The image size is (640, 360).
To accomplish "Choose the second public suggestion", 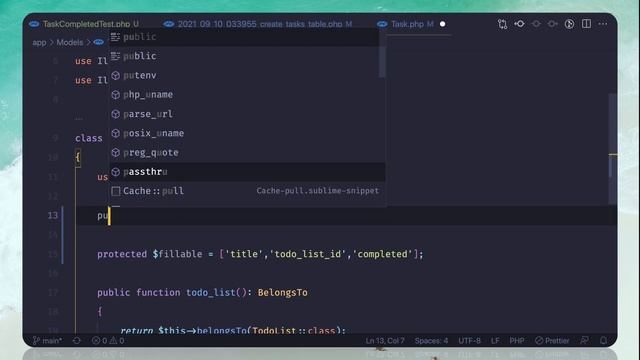I will pos(244,56).
